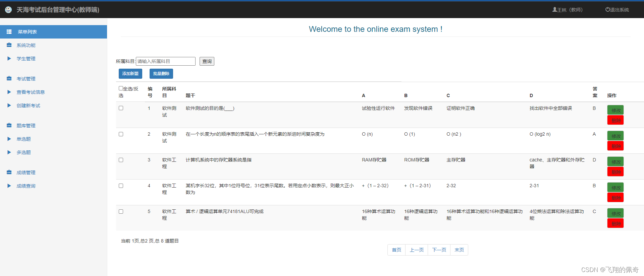Click option text RAM存贮器
The image size is (644, 276).
pyautogui.click(x=374, y=160)
